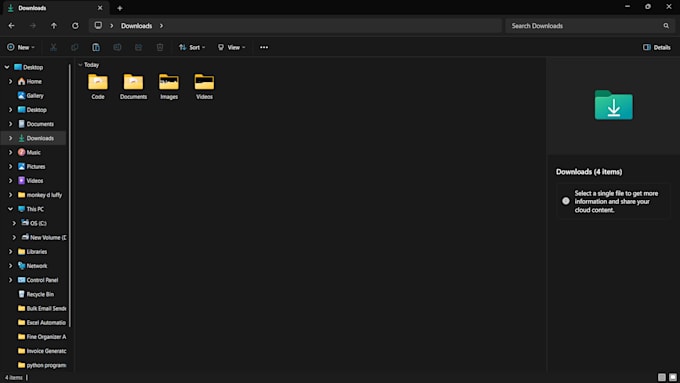This screenshot has width=680, height=383.
Task: Click the Cut scissors icon
Action: click(x=53, y=47)
